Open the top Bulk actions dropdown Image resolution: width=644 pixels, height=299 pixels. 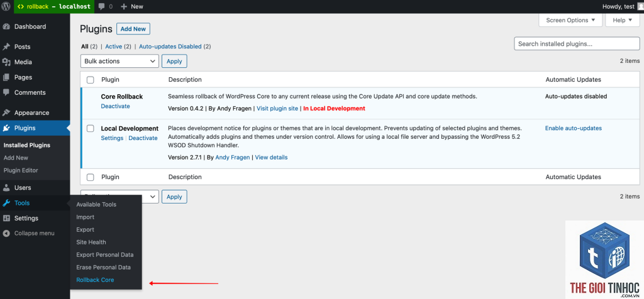(x=119, y=61)
